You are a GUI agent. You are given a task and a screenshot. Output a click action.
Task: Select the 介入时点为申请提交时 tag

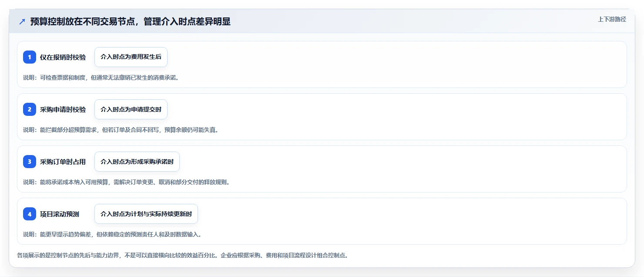tap(131, 109)
